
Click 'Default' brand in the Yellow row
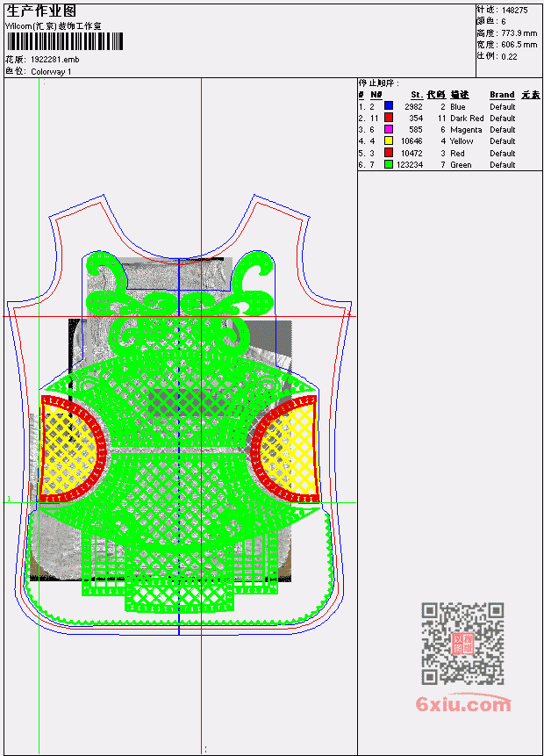click(x=503, y=141)
